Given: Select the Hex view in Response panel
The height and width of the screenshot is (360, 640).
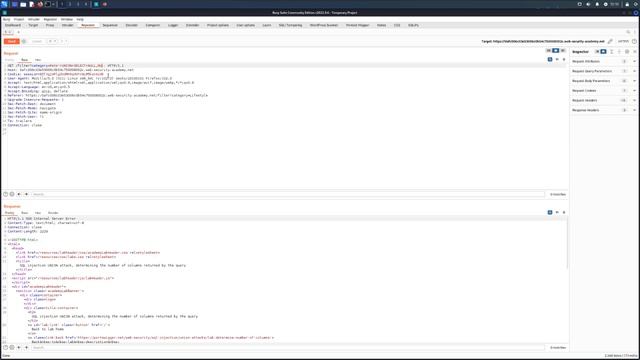Looking at the screenshot, I should pyautogui.click(x=38, y=213).
